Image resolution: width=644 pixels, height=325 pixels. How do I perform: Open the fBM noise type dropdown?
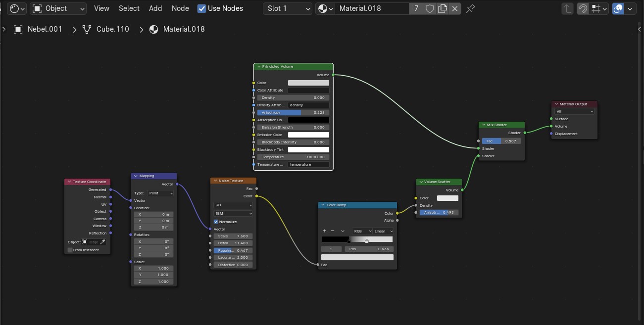point(233,213)
